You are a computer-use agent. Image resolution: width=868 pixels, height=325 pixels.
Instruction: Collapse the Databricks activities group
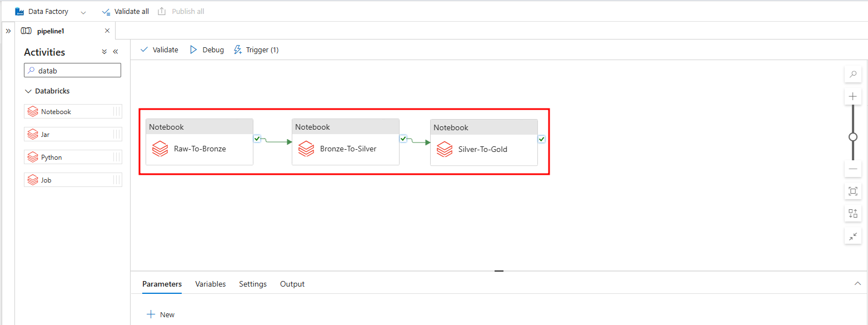click(x=29, y=91)
